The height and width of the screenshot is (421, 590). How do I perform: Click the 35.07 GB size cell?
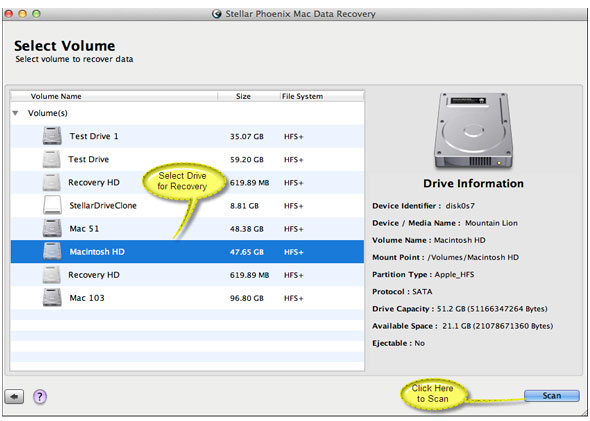tap(246, 137)
